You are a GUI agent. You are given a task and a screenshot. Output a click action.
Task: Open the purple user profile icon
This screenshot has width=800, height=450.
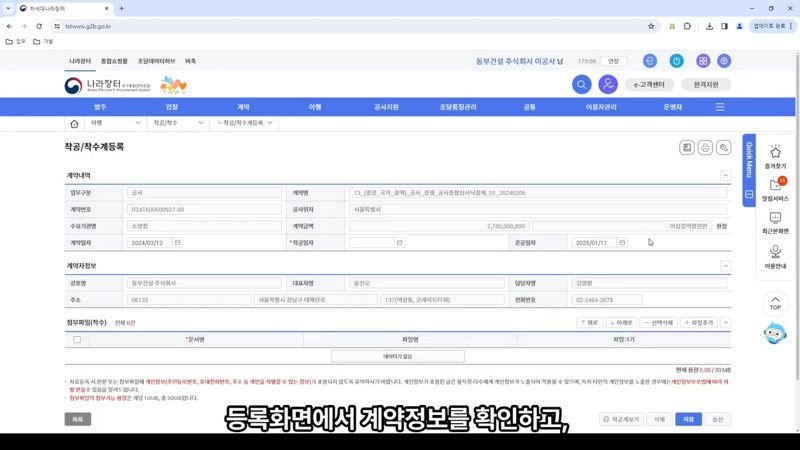608,85
